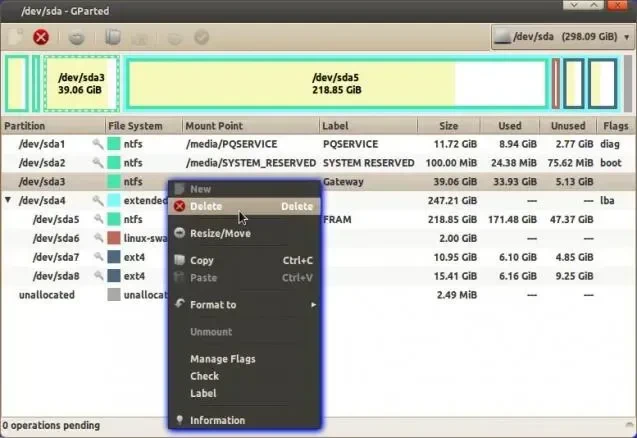Open the /dev/sda device selector dropdown
This screenshot has height=438, width=637.
563,37
